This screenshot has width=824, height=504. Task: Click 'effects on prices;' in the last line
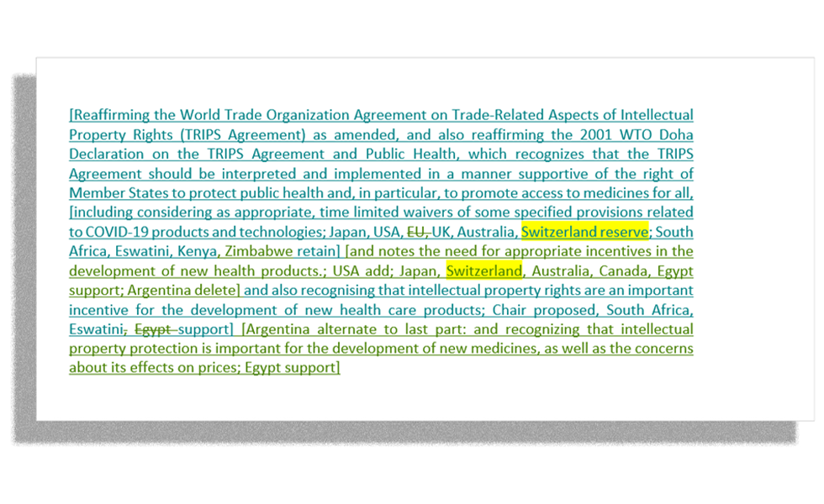coord(185,367)
